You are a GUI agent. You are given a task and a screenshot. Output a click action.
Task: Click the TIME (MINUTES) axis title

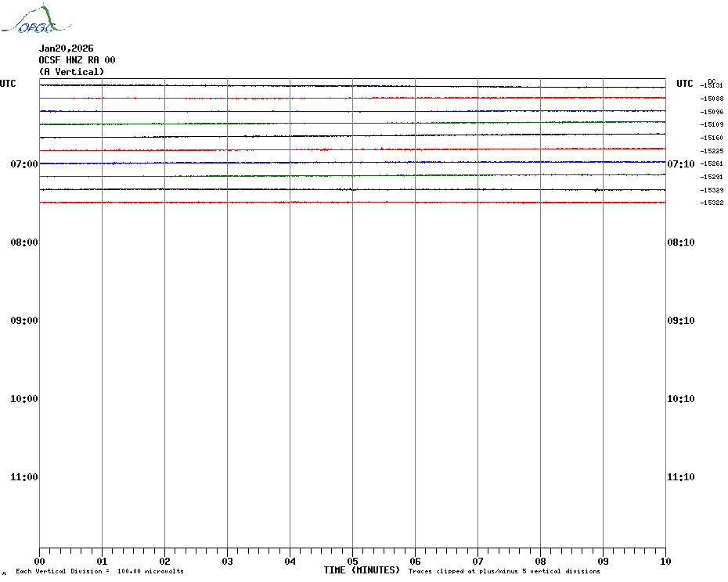click(x=362, y=570)
